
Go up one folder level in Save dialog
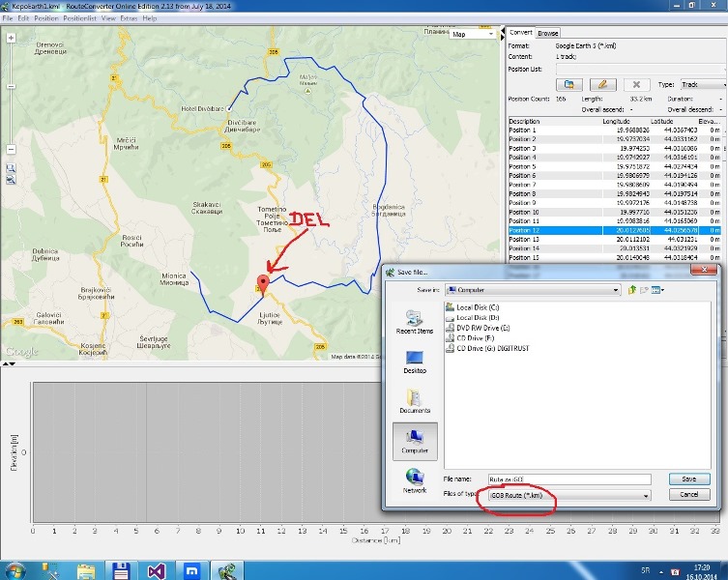coord(631,289)
